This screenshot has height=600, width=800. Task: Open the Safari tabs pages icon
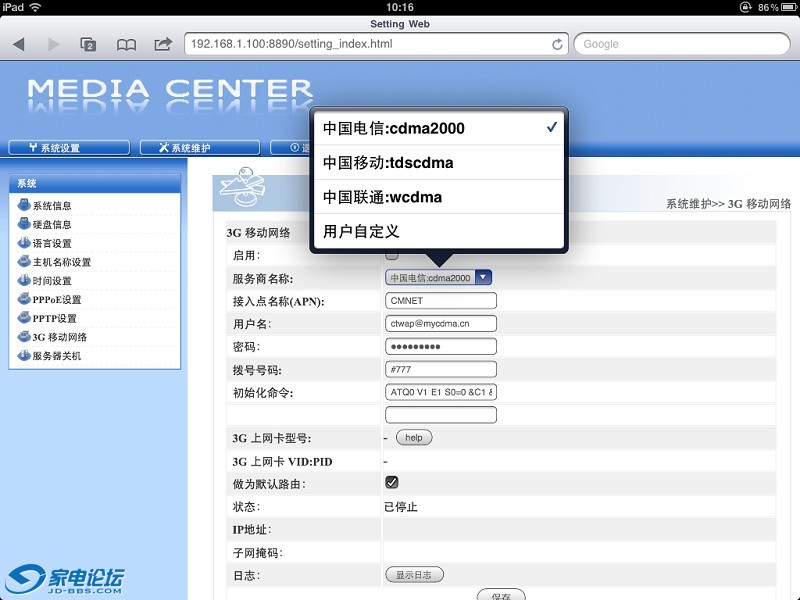tap(88, 44)
